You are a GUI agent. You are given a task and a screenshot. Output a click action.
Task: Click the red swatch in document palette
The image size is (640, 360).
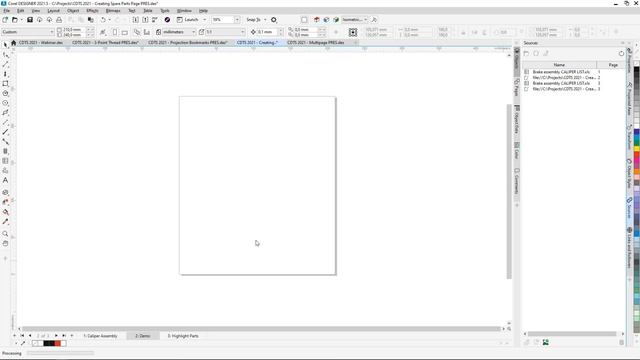pos(58,343)
